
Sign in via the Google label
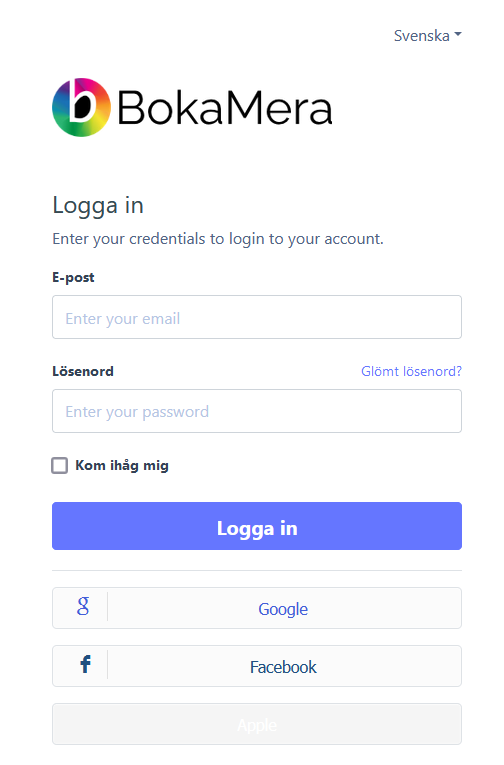pyautogui.click(x=283, y=609)
